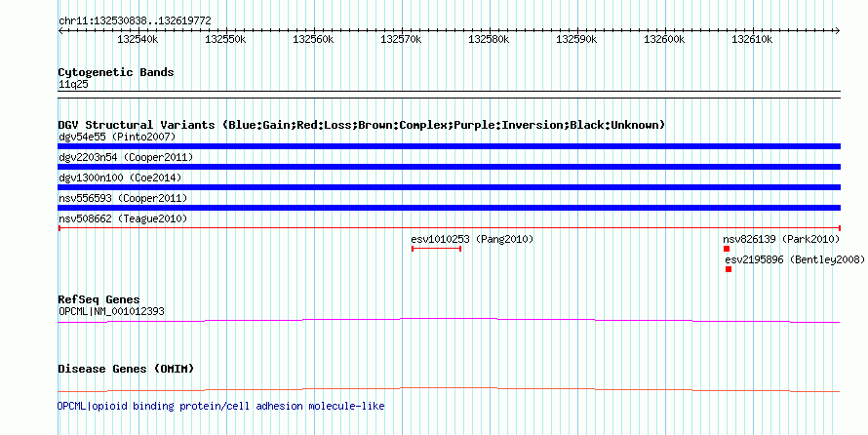Click the 132550k ruler tick label
The width and height of the screenshot is (868, 435).
225,40
